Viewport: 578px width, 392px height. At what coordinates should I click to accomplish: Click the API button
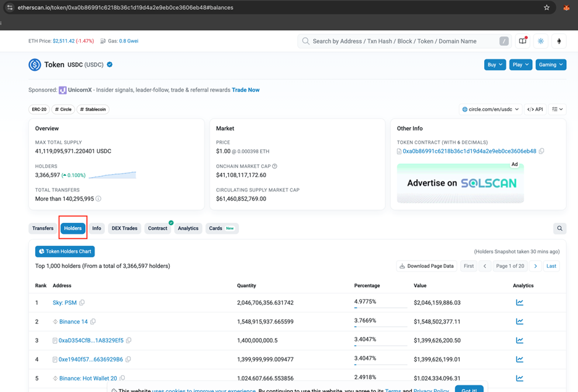tap(535, 109)
